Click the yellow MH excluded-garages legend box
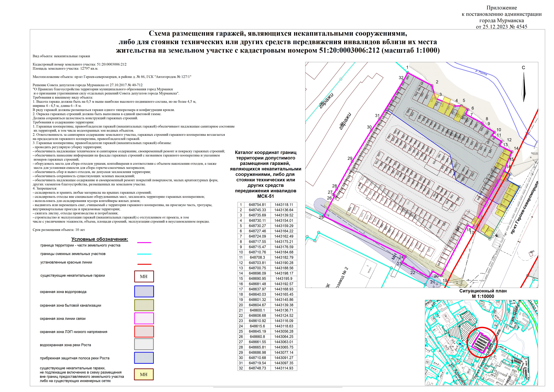554x392 pixels. (x=144, y=374)
